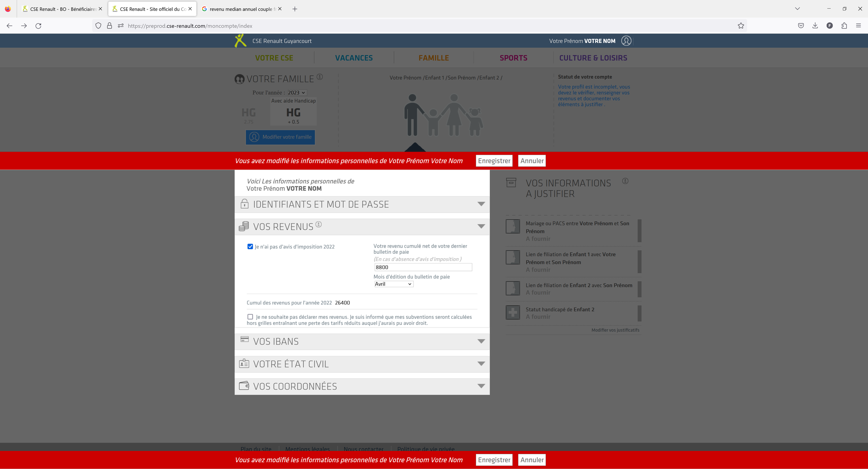The height and width of the screenshot is (469, 868).
Task: Go back with browser back arrow
Action: [x=9, y=26]
